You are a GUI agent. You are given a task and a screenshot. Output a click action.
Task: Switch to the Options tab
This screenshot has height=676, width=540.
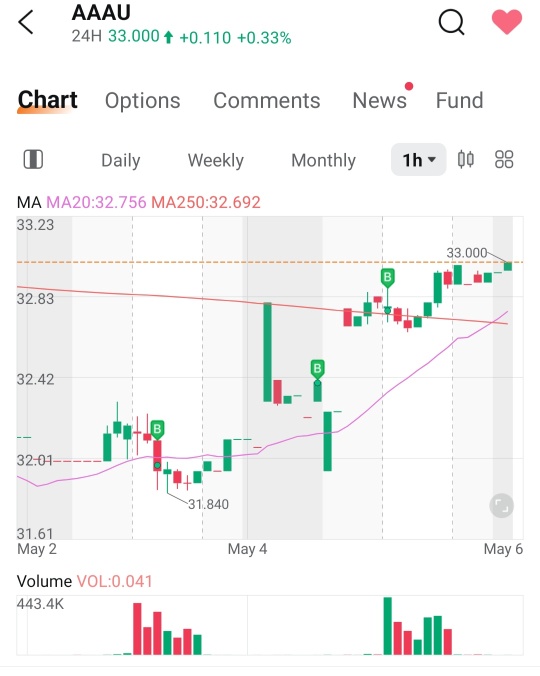coord(143,101)
